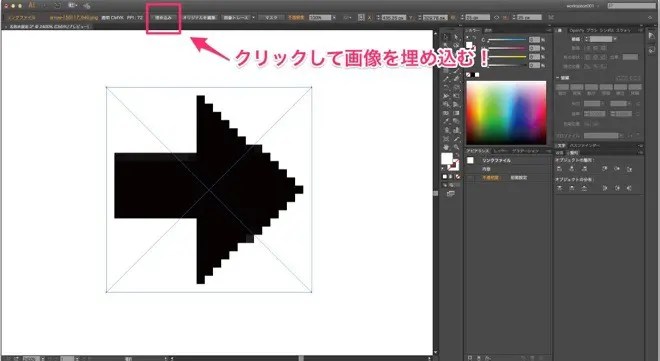The image size is (660, 361).
Task: Open the リンクファイル link in control bar
Action: click(x=22, y=18)
